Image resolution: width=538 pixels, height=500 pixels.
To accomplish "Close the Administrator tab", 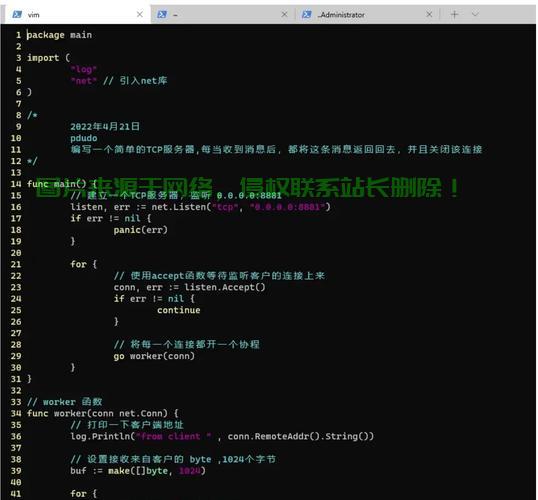I will tap(429, 14).
